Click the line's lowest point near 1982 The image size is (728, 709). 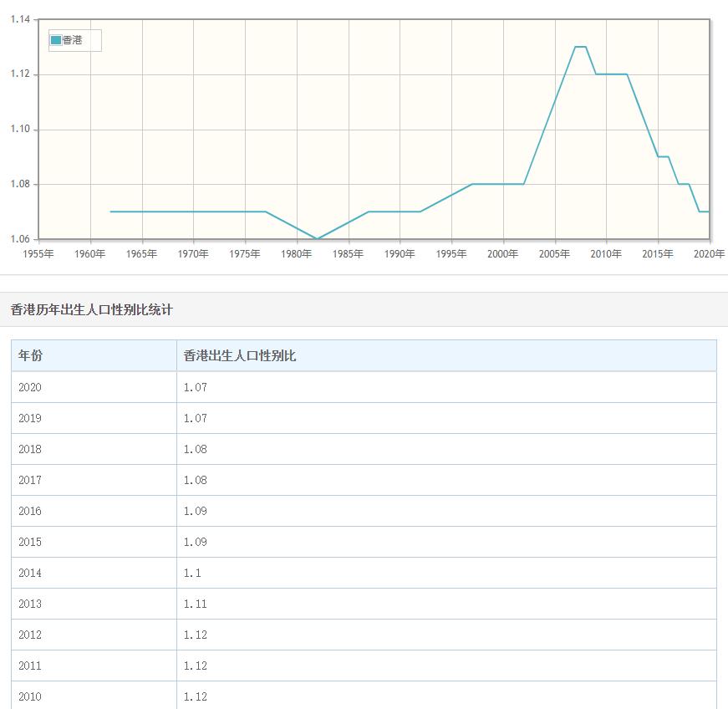pyautogui.click(x=317, y=238)
